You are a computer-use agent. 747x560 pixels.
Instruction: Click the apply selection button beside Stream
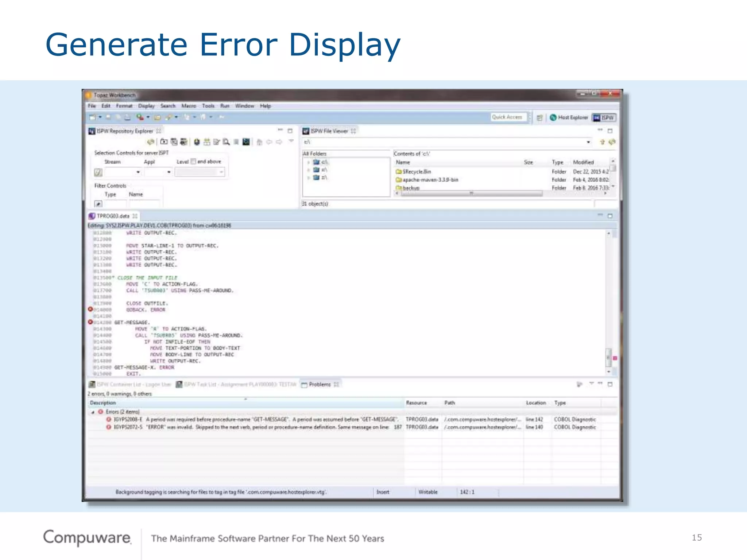98,172
